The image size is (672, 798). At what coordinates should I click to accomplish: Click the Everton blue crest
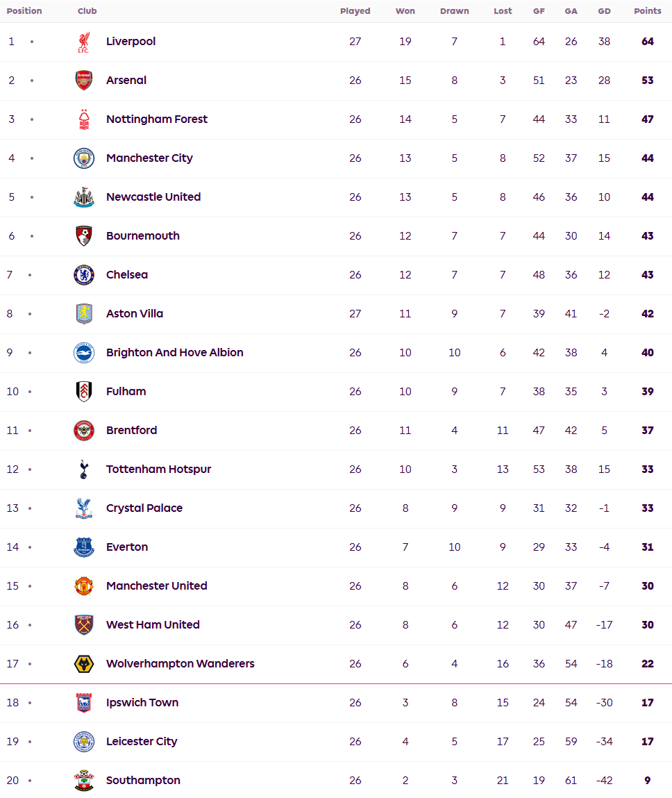84,547
